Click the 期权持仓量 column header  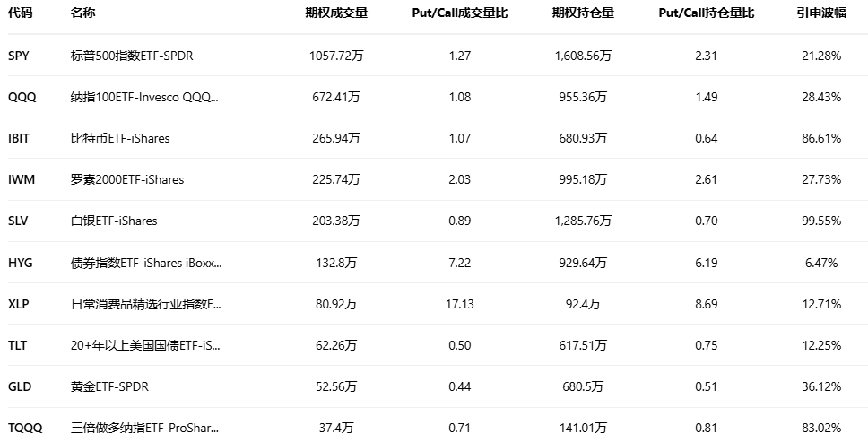click(583, 13)
